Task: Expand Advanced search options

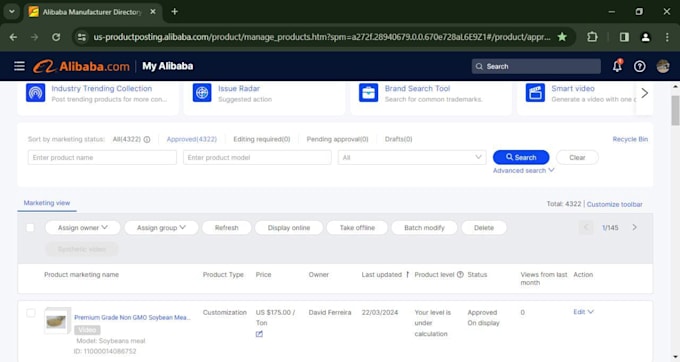Action: pyautogui.click(x=523, y=170)
